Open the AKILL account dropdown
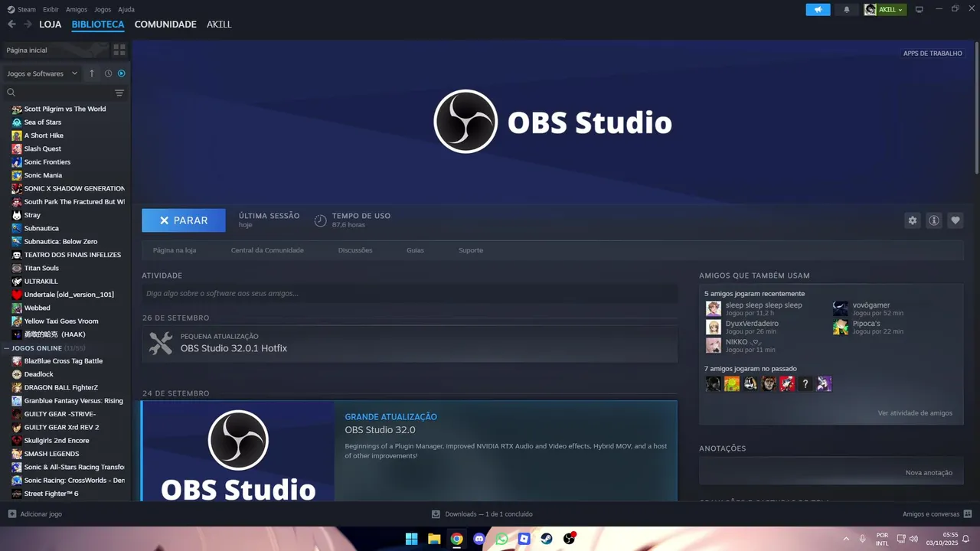Image resolution: width=980 pixels, height=551 pixels. tap(885, 9)
